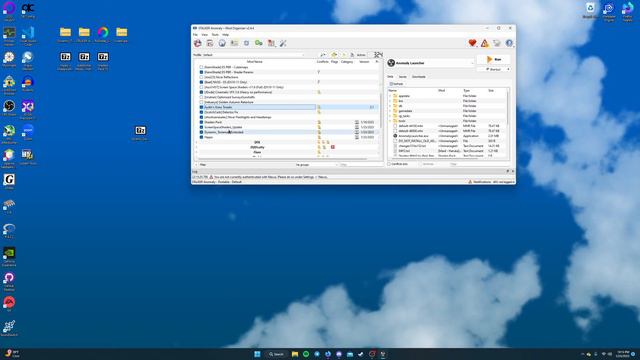
Task: Disable Aydin's Grass Tweaks checkbox
Action: [201, 107]
